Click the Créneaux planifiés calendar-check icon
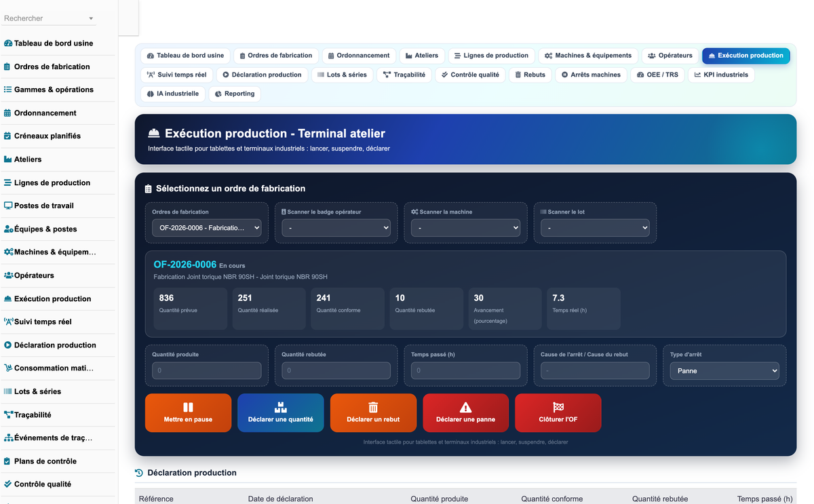This screenshot has width=814, height=504. pos(8,136)
